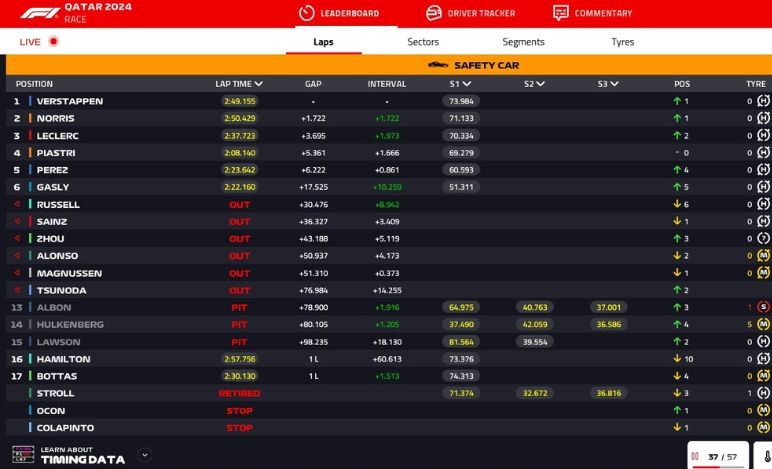Click the Commentary speech bubble icon
Viewport: 772px width, 469px height.
(561, 13)
